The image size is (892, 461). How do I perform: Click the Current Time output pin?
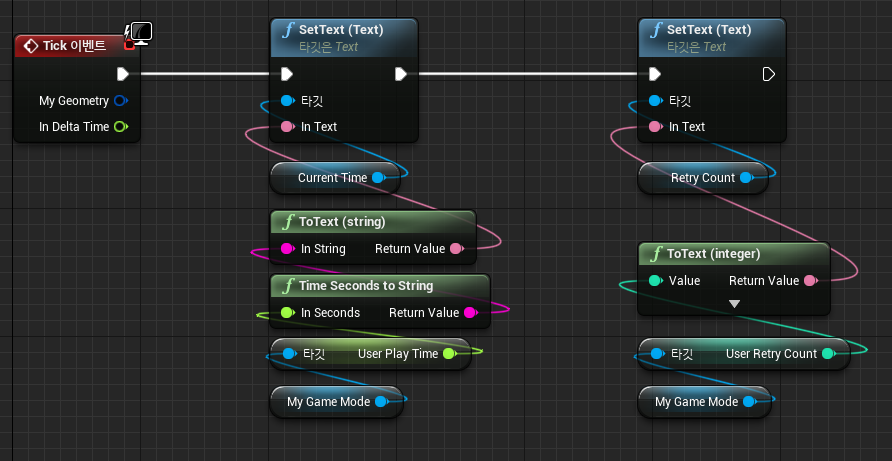tap(378, 178)
